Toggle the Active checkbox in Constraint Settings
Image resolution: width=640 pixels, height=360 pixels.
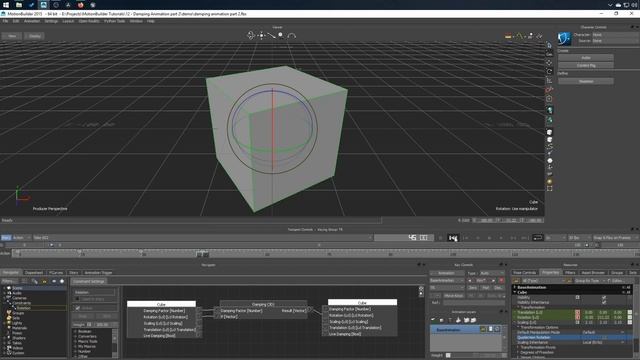78,308
